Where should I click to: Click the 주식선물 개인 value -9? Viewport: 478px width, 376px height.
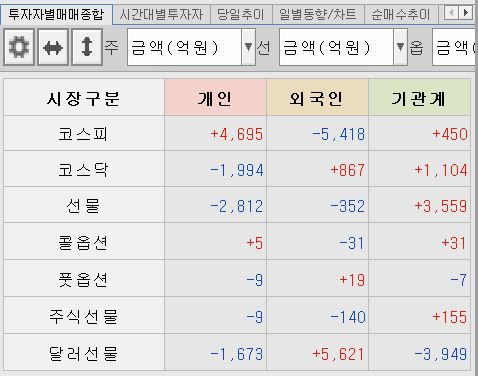point(254,316)
